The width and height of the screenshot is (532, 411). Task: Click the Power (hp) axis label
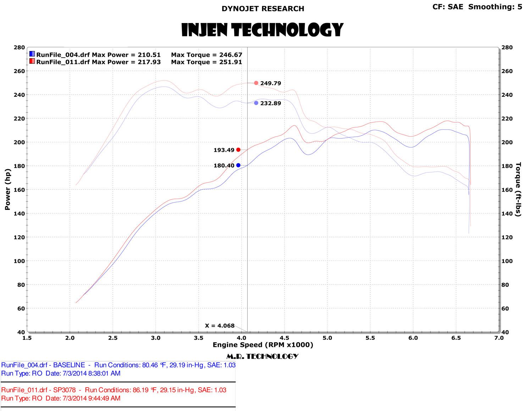click(x=7, y=189)
